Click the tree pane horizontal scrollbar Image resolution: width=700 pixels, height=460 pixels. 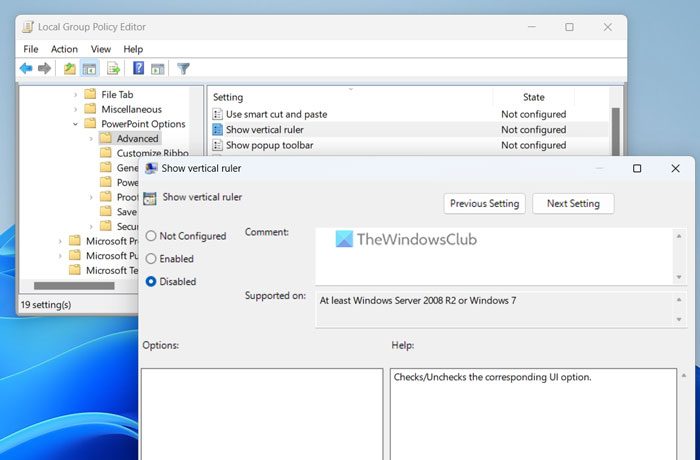75,286
